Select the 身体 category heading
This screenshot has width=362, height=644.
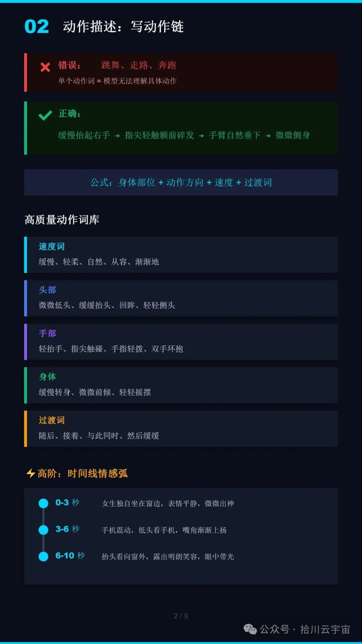48,377
